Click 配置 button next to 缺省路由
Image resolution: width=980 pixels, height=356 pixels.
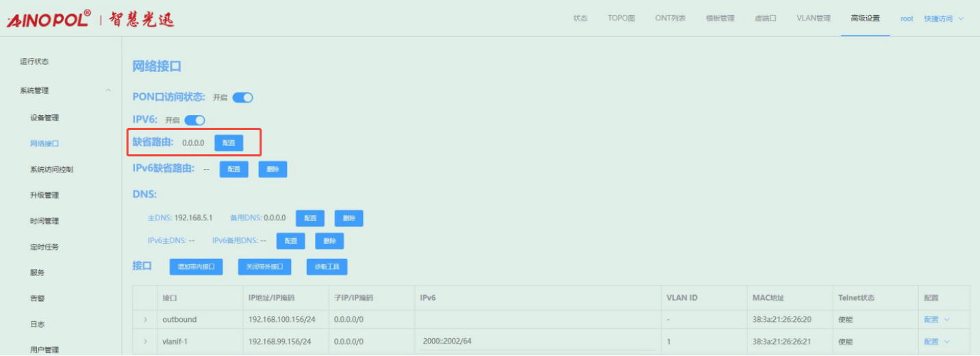(x=229, y=143)
